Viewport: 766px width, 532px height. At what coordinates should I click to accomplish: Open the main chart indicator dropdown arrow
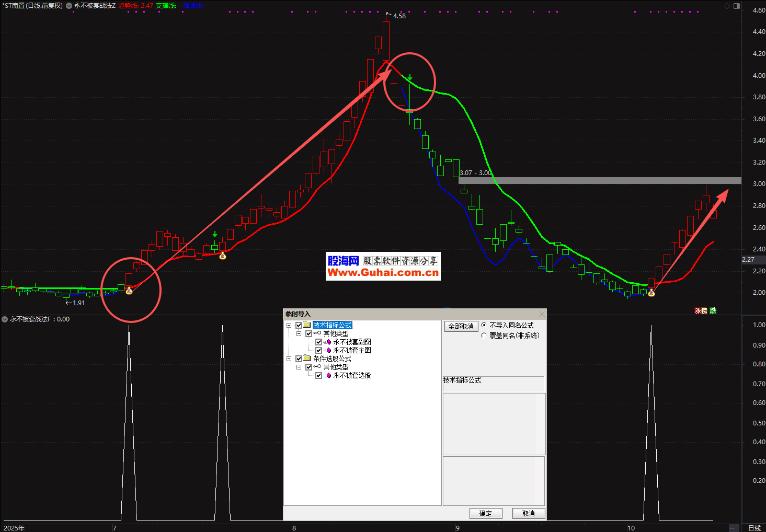coord(69,6)
